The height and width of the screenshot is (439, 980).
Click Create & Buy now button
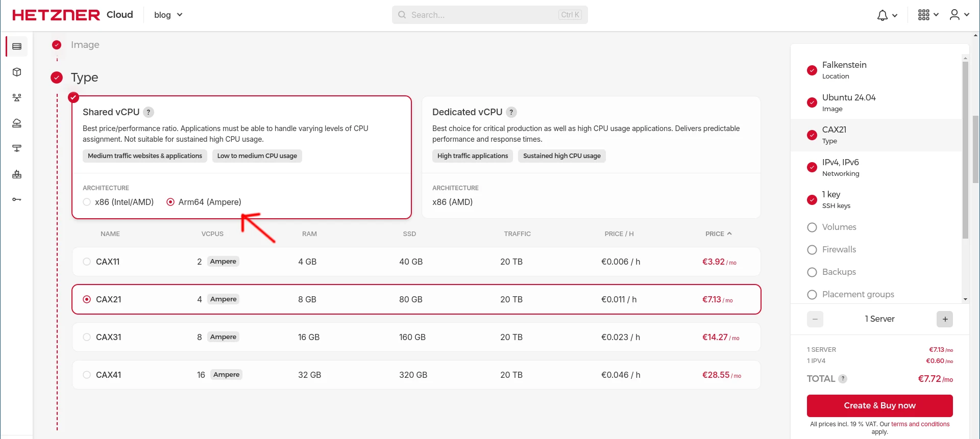pyautogui.click(x=879, y=406)
